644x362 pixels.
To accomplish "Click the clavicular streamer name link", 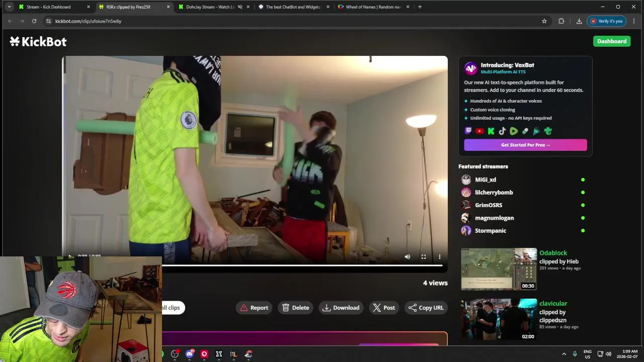I will pos(553,303).
